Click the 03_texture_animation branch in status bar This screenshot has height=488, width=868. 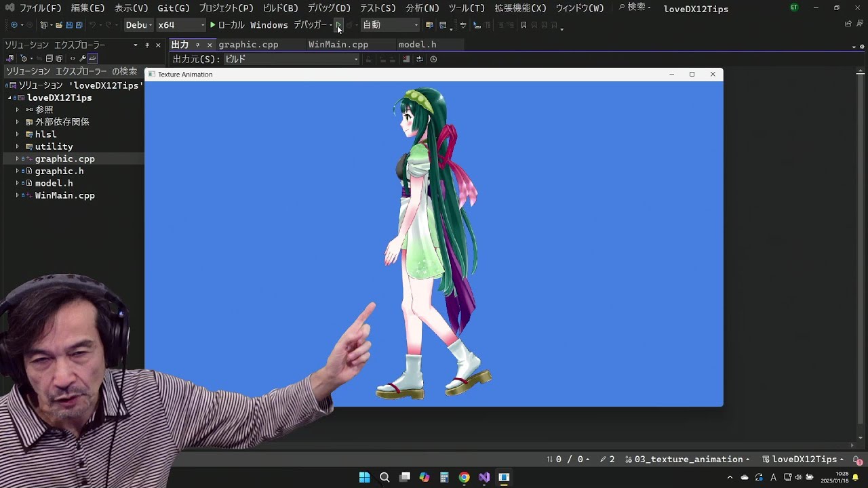click(688, 460)
